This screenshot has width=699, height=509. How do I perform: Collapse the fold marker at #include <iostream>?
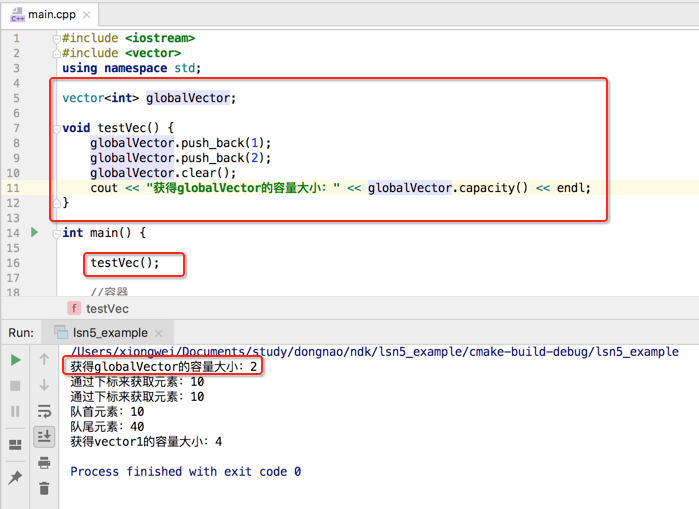[57, 39]
